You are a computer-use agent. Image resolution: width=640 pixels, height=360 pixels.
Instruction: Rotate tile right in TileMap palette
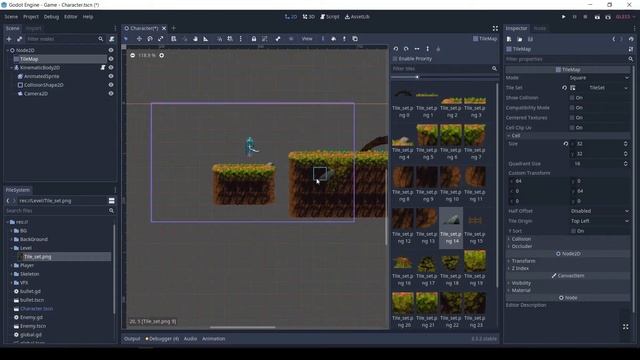tap(406, 49)
